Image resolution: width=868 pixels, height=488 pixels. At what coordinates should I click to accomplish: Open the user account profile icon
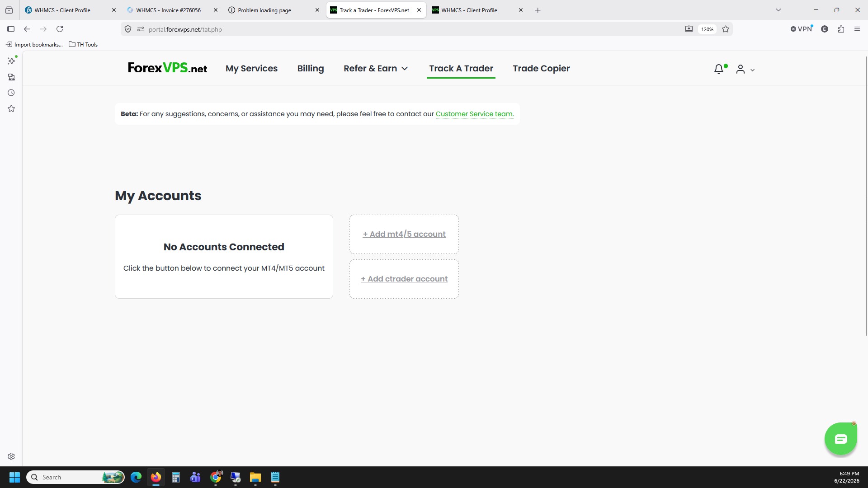pos(740,69)
